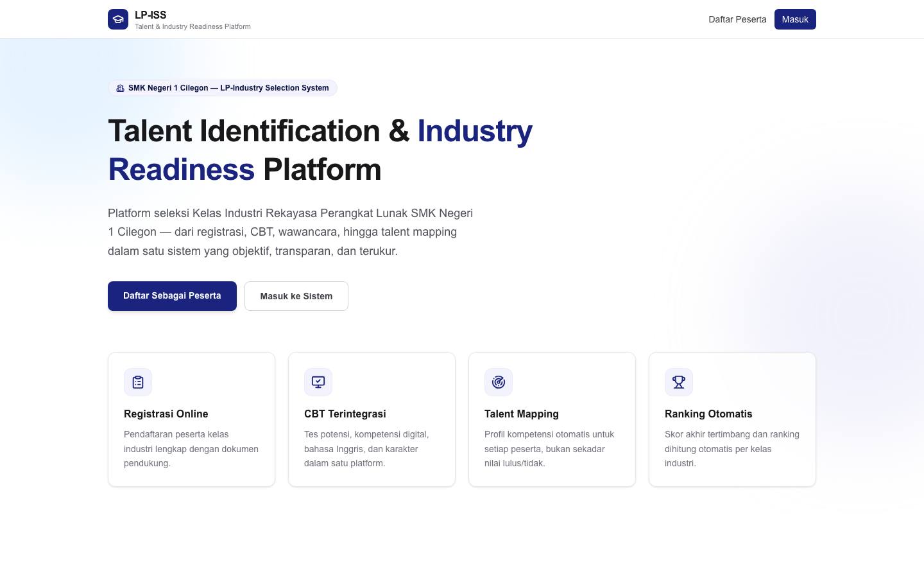Image resolution: width=924 pixels, height=578 pixels.
Task: Click the CBT Terintegrasi monitor icon
Action: click(x=318, y=382)
